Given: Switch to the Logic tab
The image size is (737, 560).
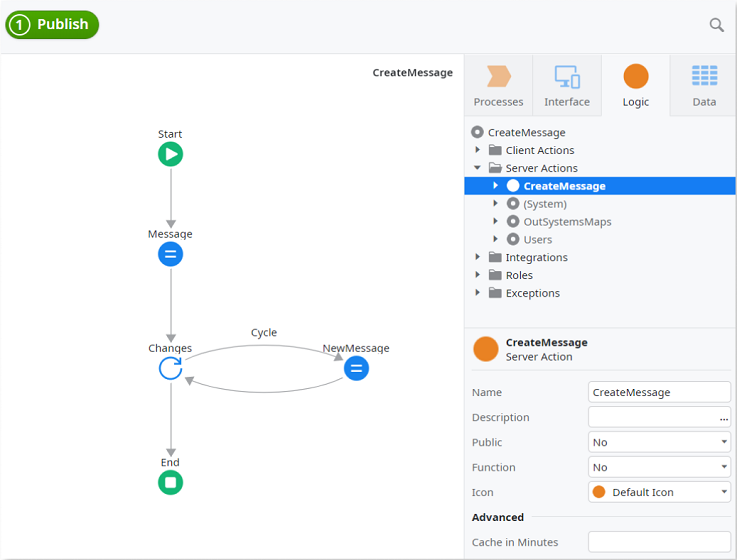Looking at the screenshot, I should (635, 86).
